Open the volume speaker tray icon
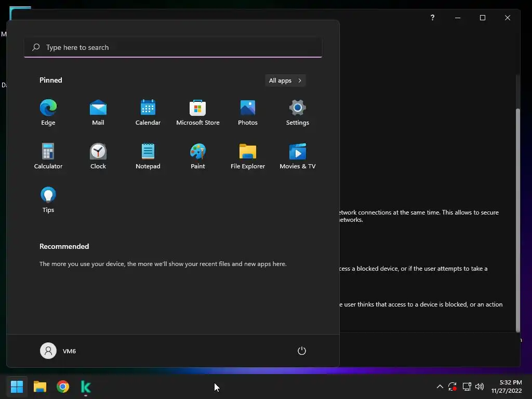This screenshot has height=399, width=532. tap(480, 387)
